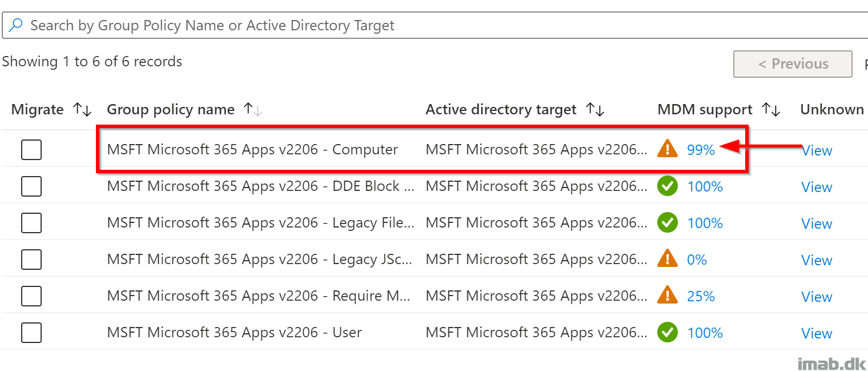Image resolution: width=868 pixels, height=371 pixels.
Task: Select policy name 'Legacy File...'
Action: pos(261,223)
